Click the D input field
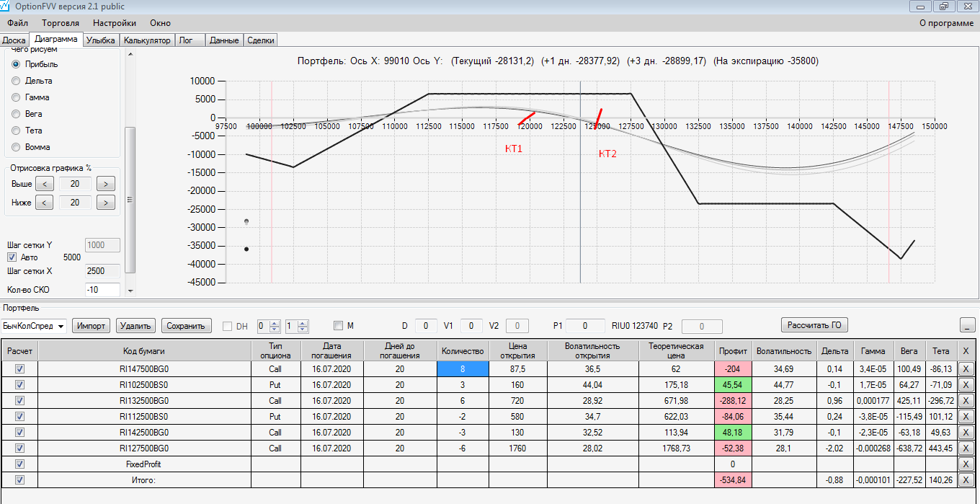This screenshot has width=980, height=504. 426,326
